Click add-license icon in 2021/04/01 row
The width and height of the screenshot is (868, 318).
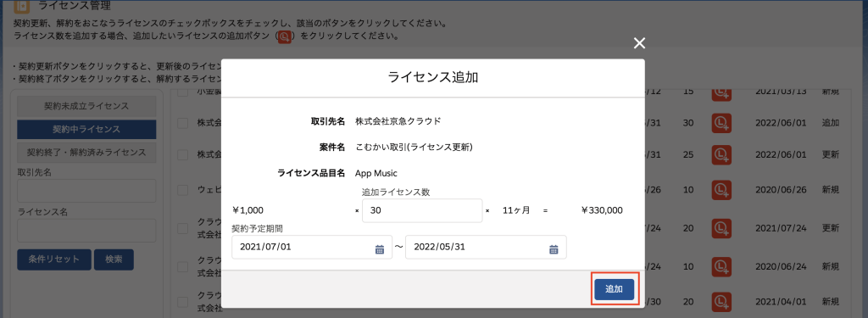pos(721,302)
